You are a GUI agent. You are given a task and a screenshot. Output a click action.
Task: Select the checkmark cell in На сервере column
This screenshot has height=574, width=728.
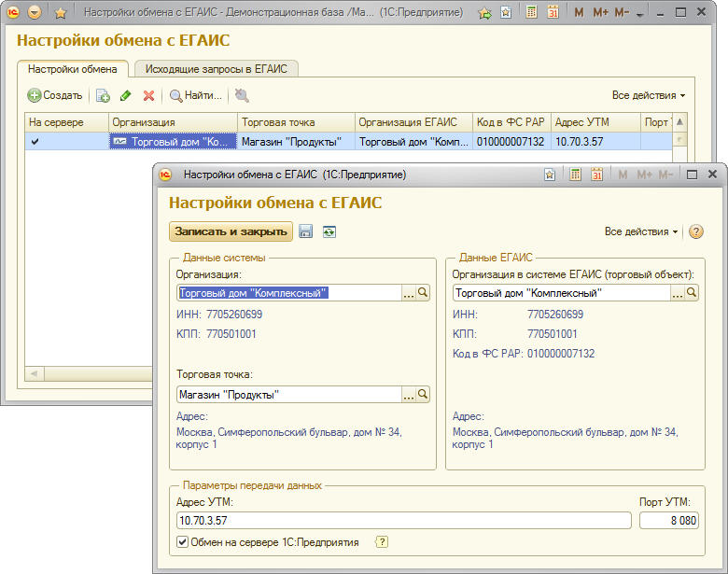click(x=67, y=142)
